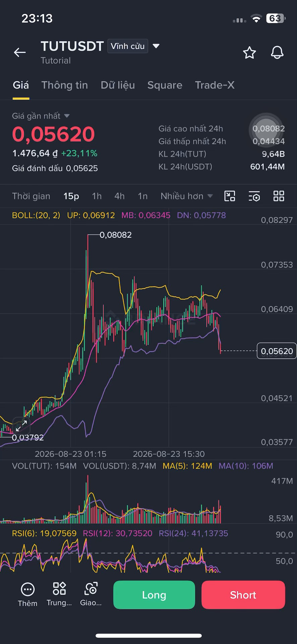Tap the green Long button
297x644 pixels.
click(x=154, y=595)
